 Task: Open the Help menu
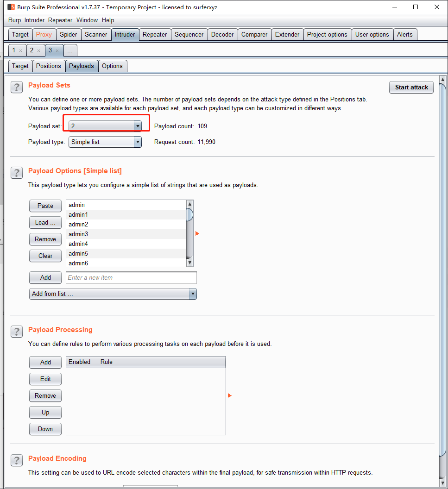click(108, 20)
